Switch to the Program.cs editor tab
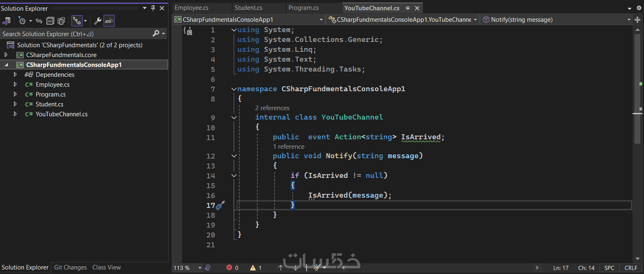Viewport: 644px width, 274px height. click(x=303, y=8)
